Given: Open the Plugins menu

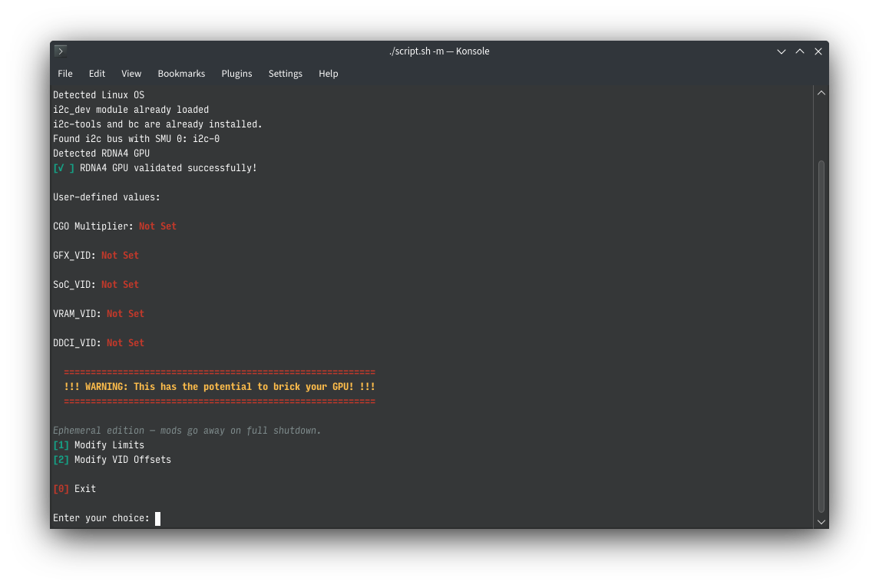Looking at the screenshot, I should pos(236,74).
